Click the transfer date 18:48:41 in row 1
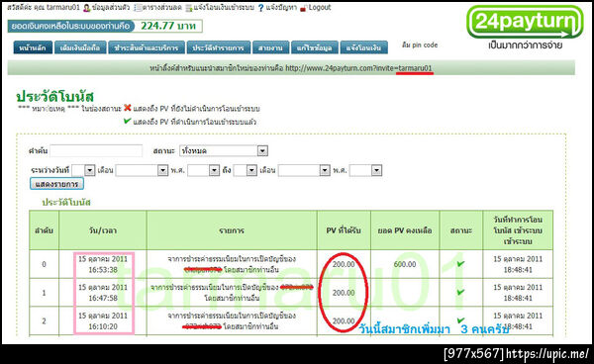 coord(518,293)
